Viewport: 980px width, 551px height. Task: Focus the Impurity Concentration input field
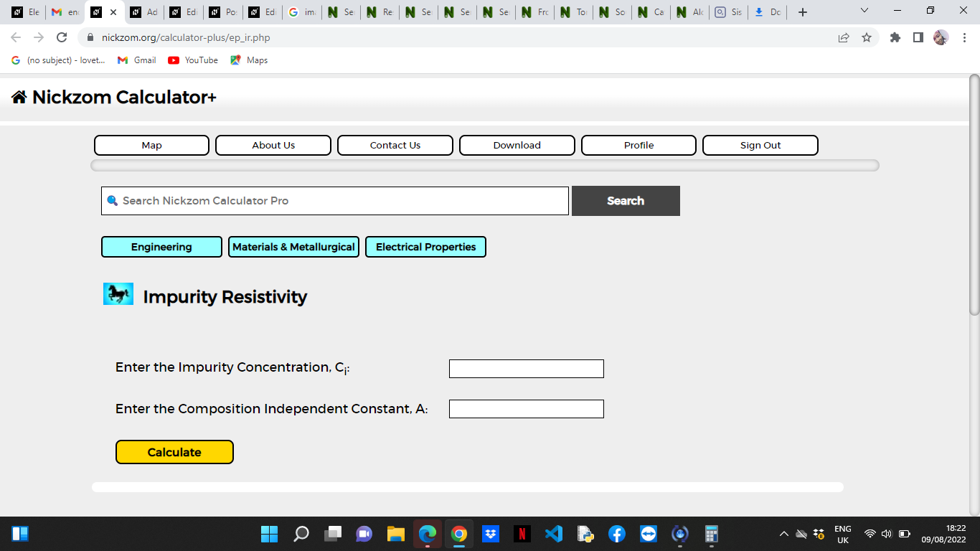point(527,369)
